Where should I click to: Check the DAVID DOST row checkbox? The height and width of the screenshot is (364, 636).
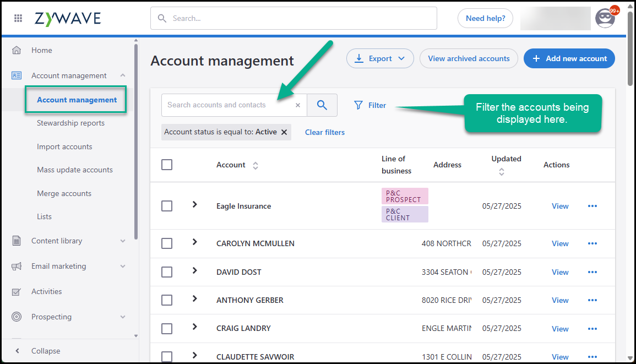pyautogui.click(x=167, y=272)
